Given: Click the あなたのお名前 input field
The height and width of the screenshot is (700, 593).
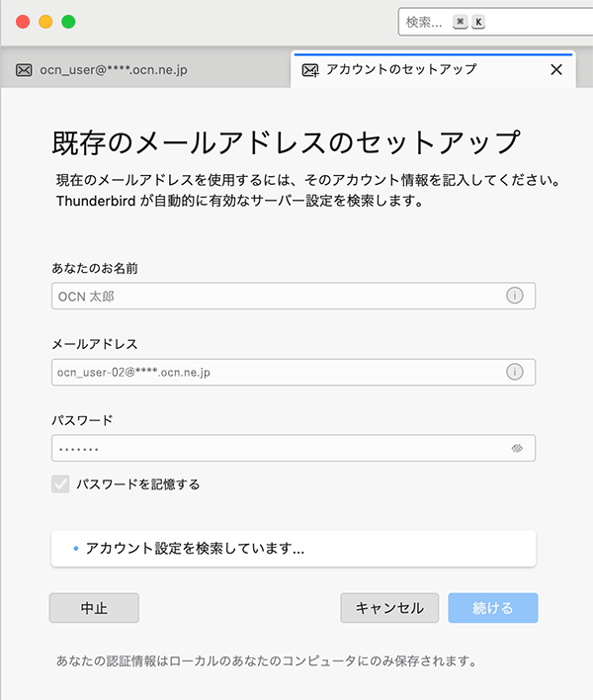Looking at the screenshot, I should click(277, 296).
